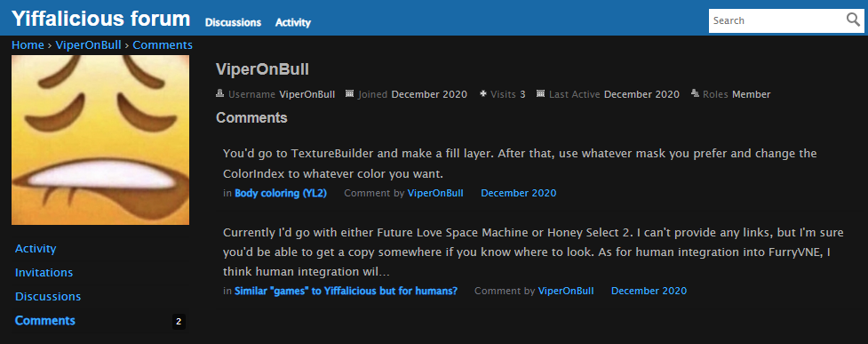Open ViperOnBull breadcrumb link
This screenshot has height=344, width=868.
tap(88, 44)
